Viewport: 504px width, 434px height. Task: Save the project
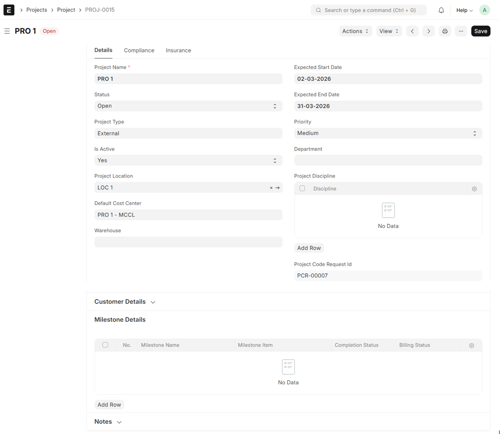[480, 31]
